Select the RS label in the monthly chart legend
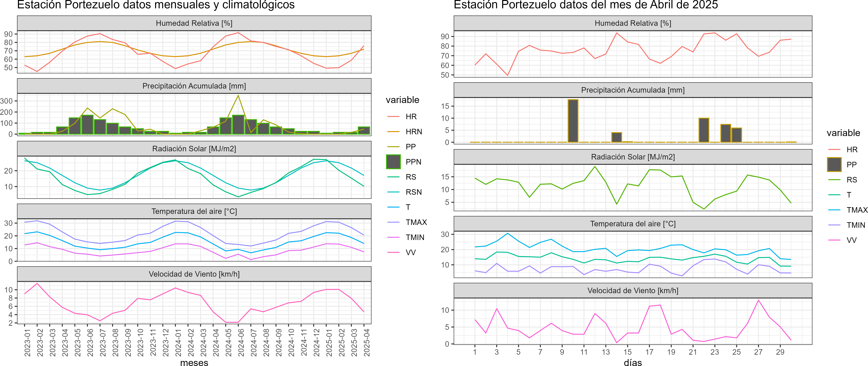The width and height of the screenshot is (868, 366). pyautogui.click(x=411, y=177)
